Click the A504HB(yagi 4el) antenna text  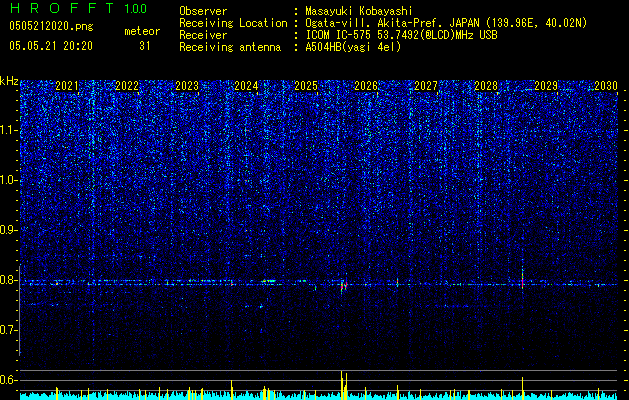353,47
